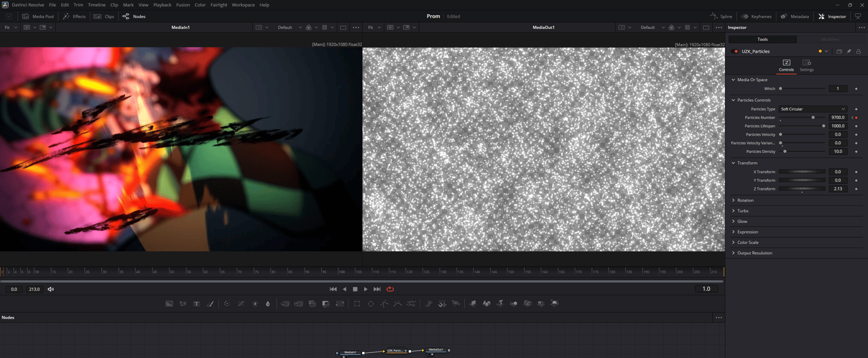Image resolution: width=868 pixels, height=358 pixels.
Task: Select the Paint brush tool
Action: tap(210, 304)
